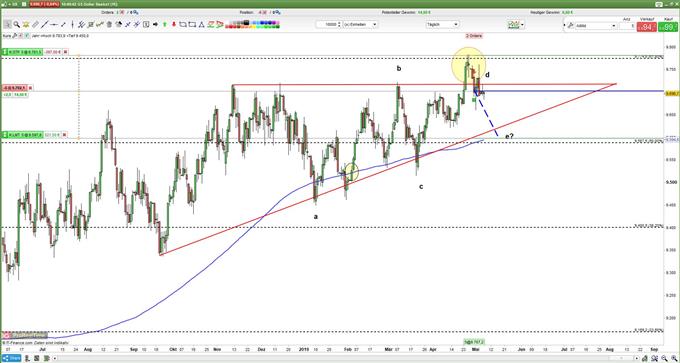Select the cursor pointer tool

coord(7,25)
